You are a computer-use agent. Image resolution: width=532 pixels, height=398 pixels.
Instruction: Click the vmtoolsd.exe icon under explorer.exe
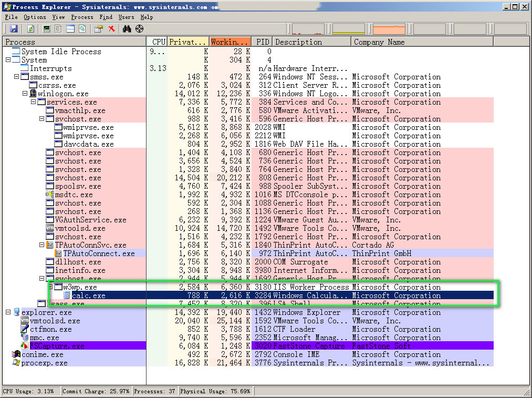pyautogui.click(x=25, y=321)
